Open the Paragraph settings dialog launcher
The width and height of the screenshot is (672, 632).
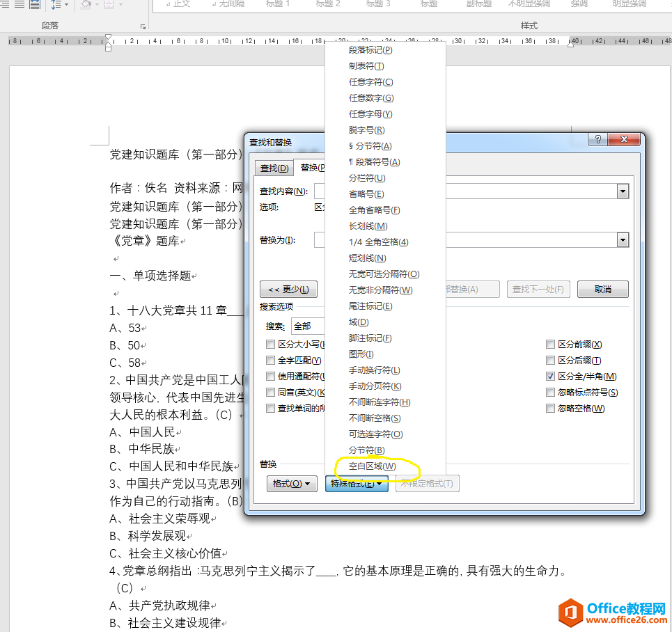point(143,26)
